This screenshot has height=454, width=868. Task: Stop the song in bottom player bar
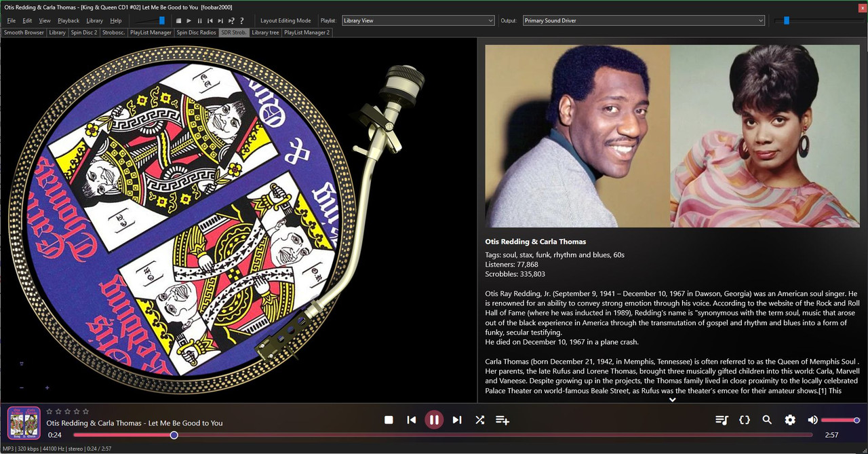click(x=389, y=420)
